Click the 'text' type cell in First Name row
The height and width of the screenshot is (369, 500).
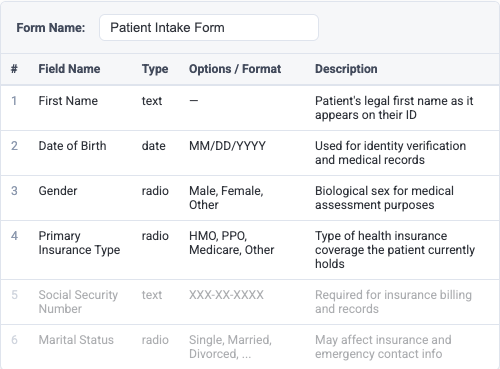(152, 101)
